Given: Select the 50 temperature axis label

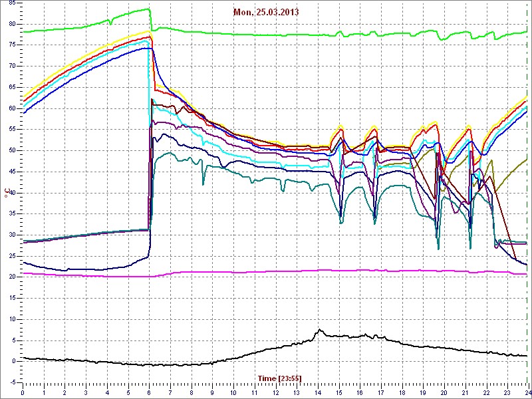Looking at the screenshot, I should 12,150.
